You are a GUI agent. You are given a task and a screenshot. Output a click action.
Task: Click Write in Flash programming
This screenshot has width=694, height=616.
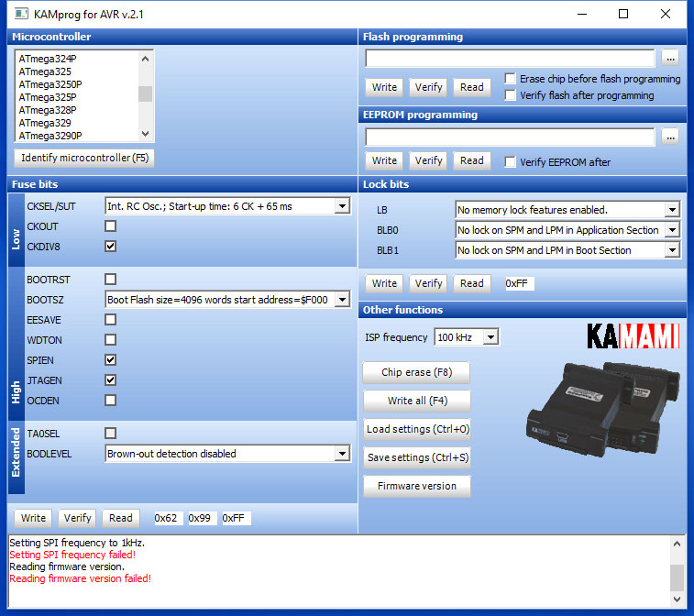point(384,87)
